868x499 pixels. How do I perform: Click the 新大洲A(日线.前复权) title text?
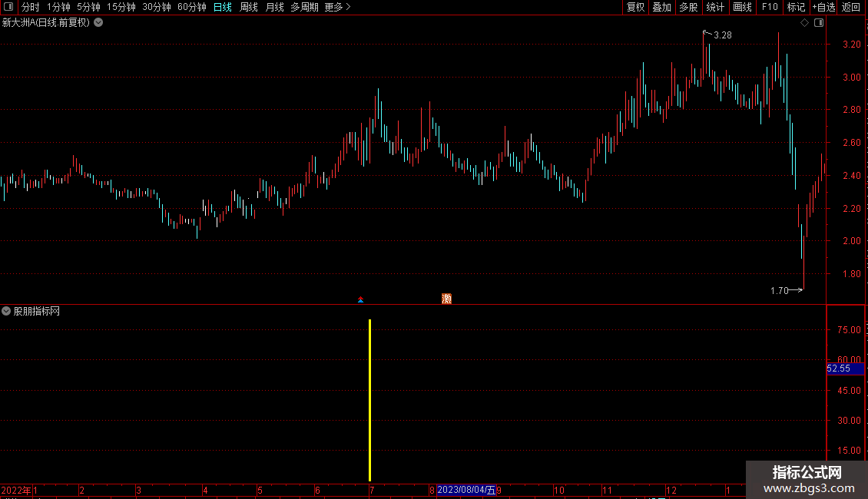(46, 23)
